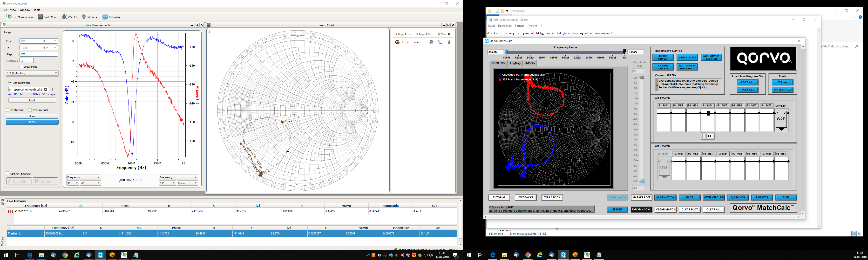This screenshot has width=868, height=260.
Task: Open right S11 parameter dropdown under plot
Action: click(x=167, y=183)
